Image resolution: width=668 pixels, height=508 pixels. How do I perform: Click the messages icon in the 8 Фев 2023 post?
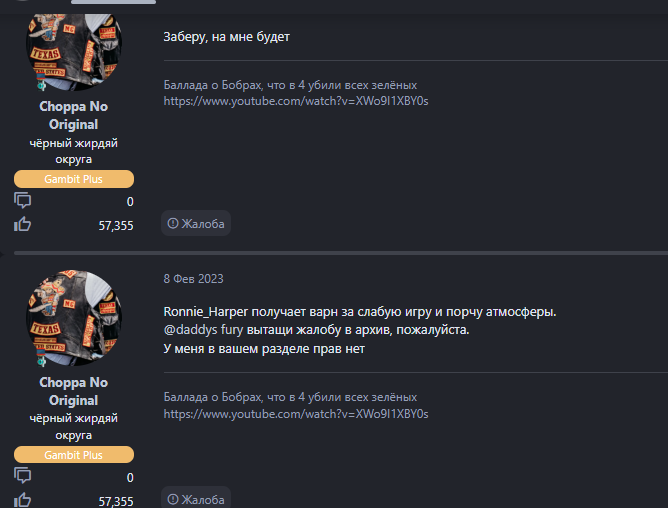[x=23, y=476]
